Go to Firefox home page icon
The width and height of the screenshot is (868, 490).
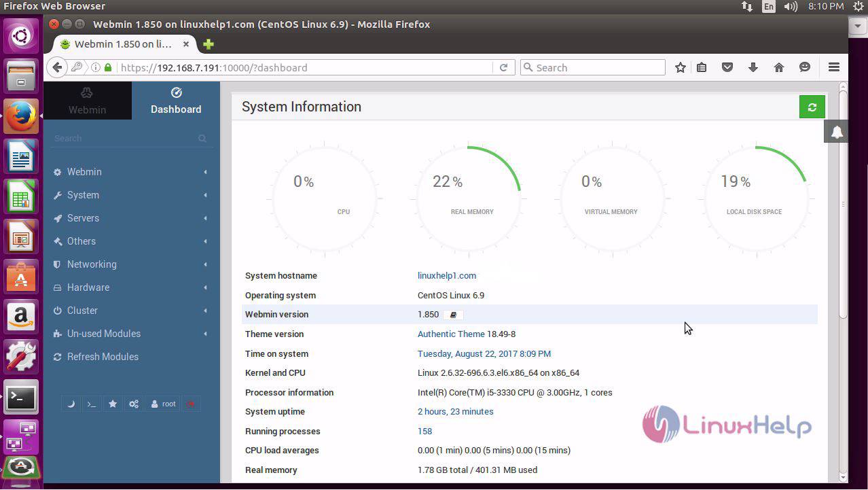[x=779, y=67]
